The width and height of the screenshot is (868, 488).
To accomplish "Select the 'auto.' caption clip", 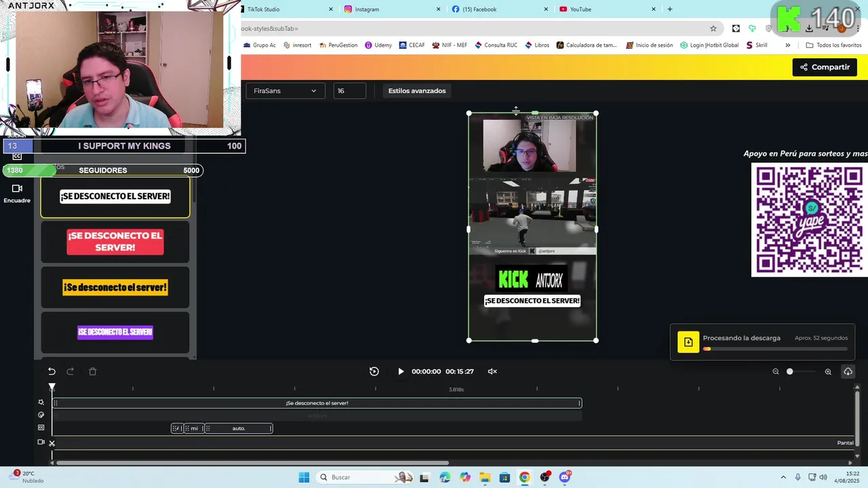I will [239, 428].
